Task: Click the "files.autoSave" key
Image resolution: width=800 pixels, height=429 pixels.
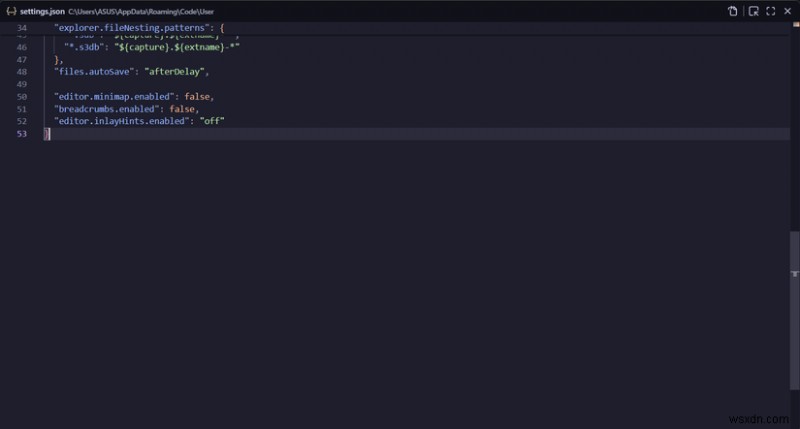Action: pyautogui.click(x=94, y=72)
